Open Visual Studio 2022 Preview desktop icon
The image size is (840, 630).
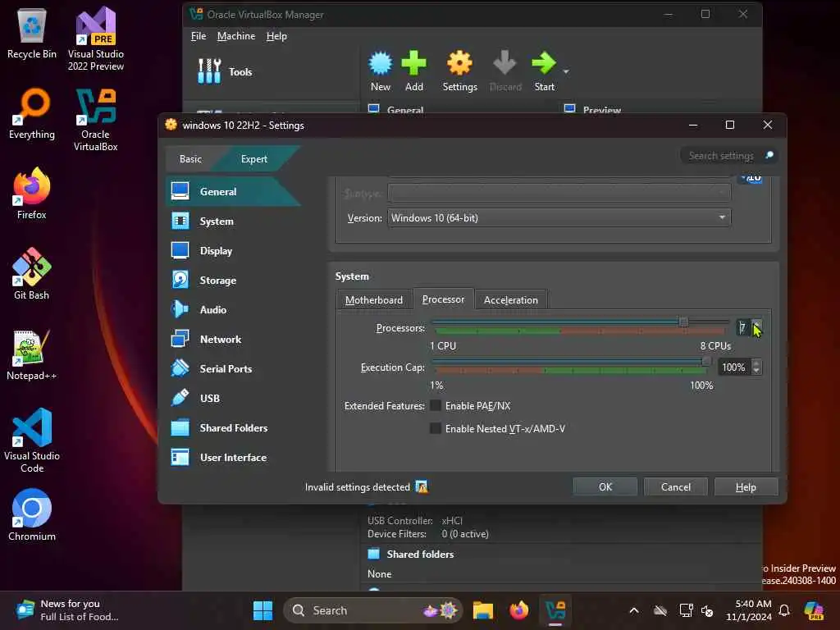tap(95, 39)
